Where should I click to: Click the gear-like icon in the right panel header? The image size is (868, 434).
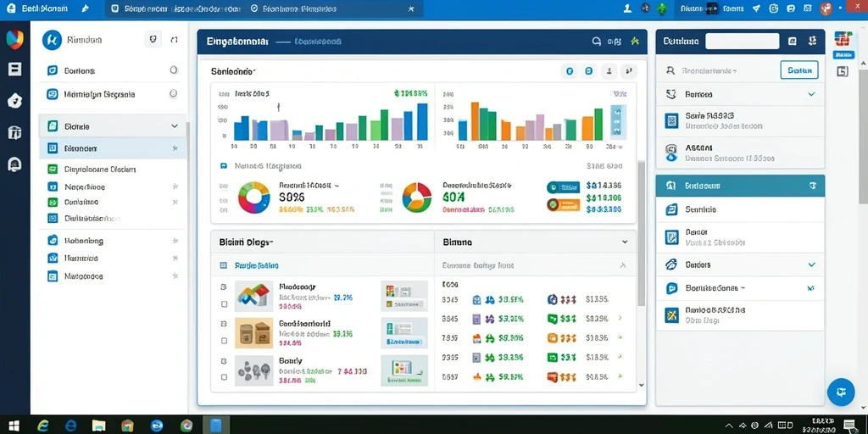(812, 41)
